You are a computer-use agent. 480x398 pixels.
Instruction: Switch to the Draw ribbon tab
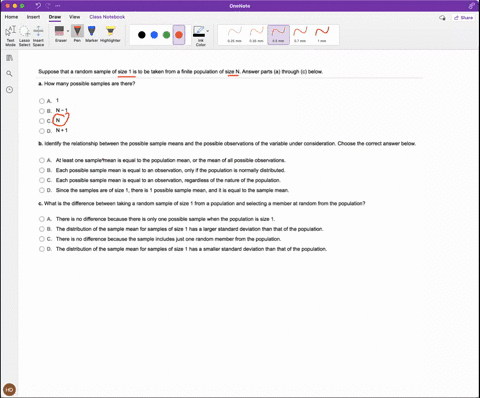tap(55, 17)
